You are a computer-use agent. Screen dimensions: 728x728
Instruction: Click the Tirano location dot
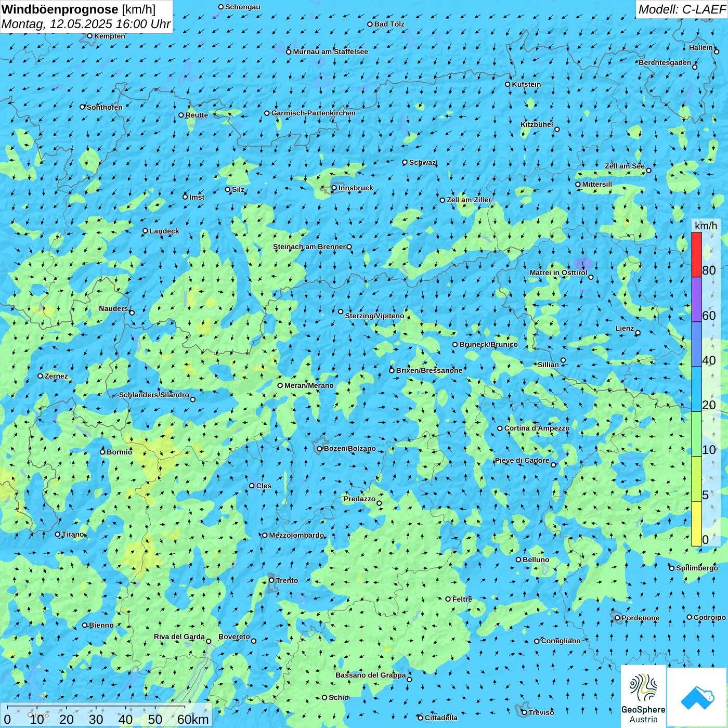point(58,534)
